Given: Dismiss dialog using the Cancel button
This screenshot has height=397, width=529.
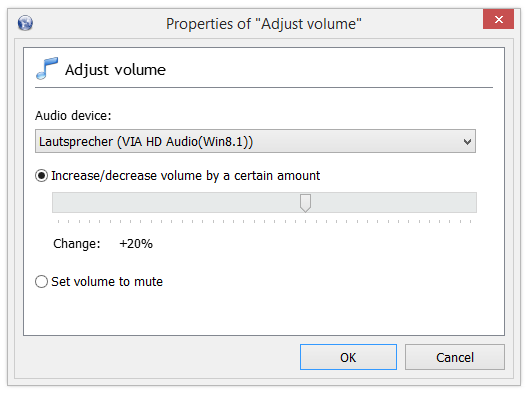Looking at the screenshot, I should click(455, 357).
